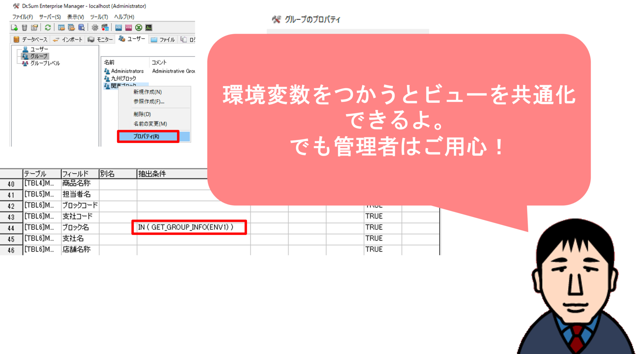644x354 pixels.
Task: Click the database search icon
Action: pyautogui.click(x=81, y=28)
